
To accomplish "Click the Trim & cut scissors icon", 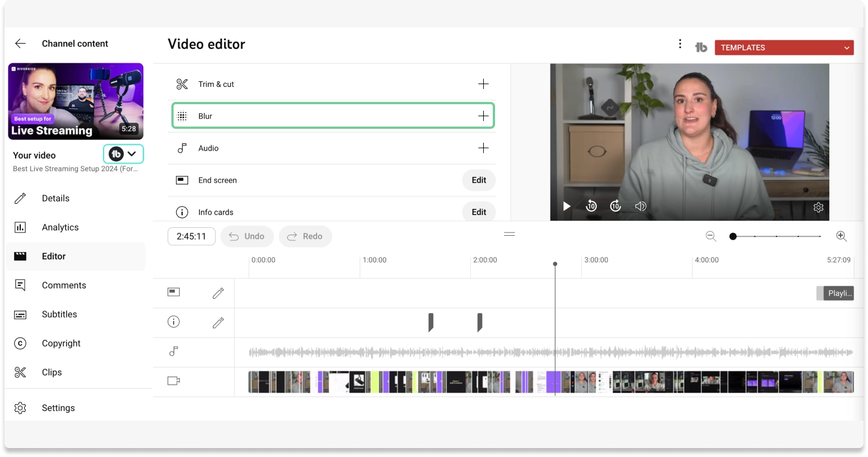I will click(x=182, y=84).
